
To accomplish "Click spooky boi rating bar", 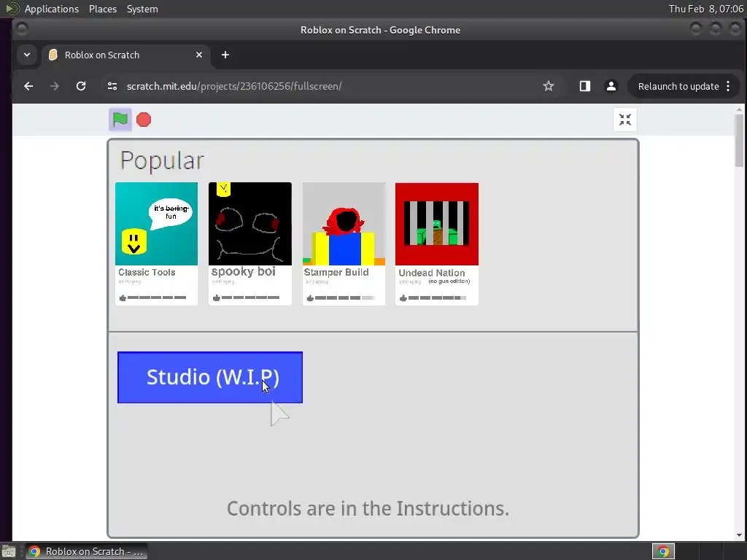I will [250, 297].
